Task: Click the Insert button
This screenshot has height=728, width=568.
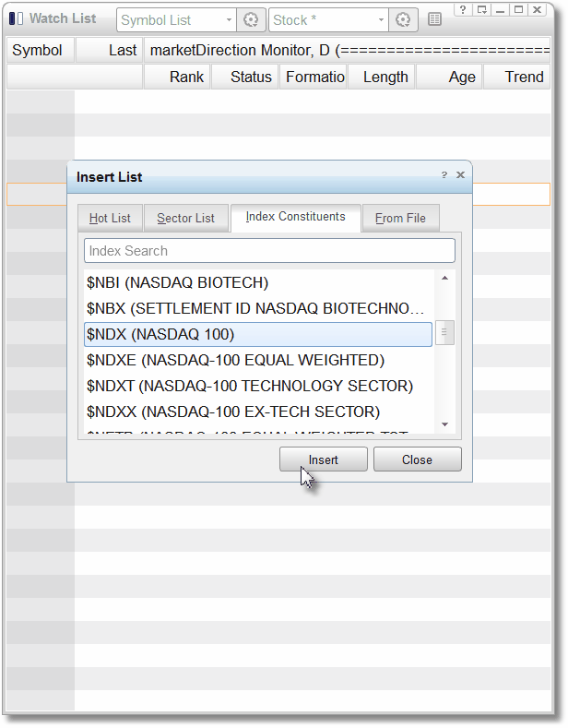Action: click(x=324, y=459)
